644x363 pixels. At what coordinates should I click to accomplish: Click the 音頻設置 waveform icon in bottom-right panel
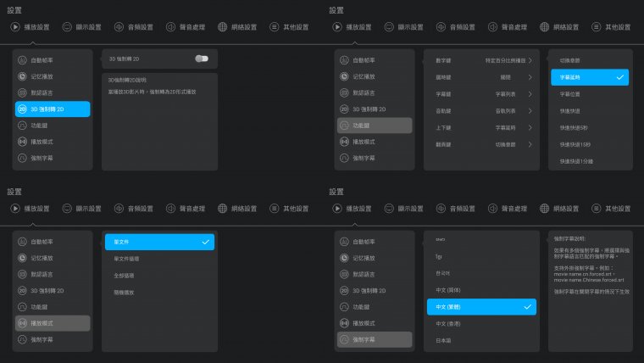point(441,209)
